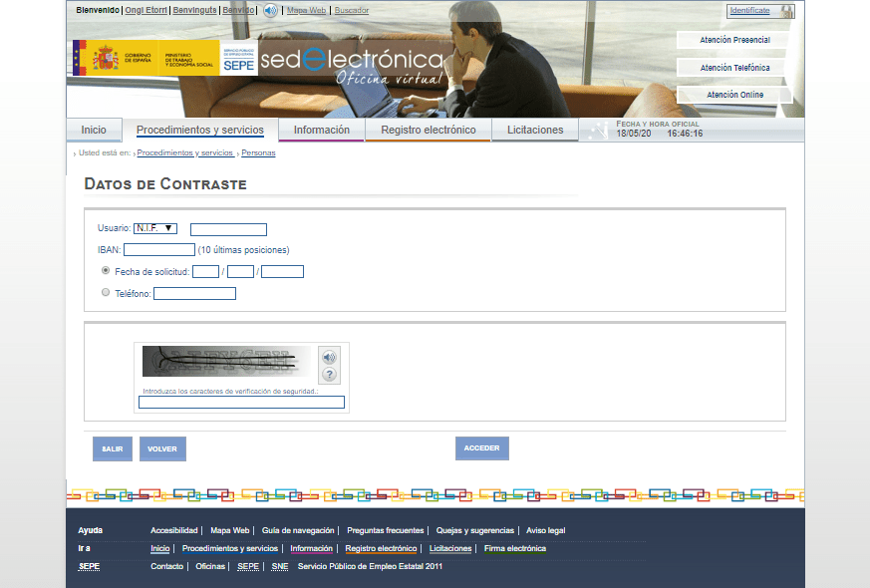
Task: Go to the Información tab
Action: pos(322,131)
